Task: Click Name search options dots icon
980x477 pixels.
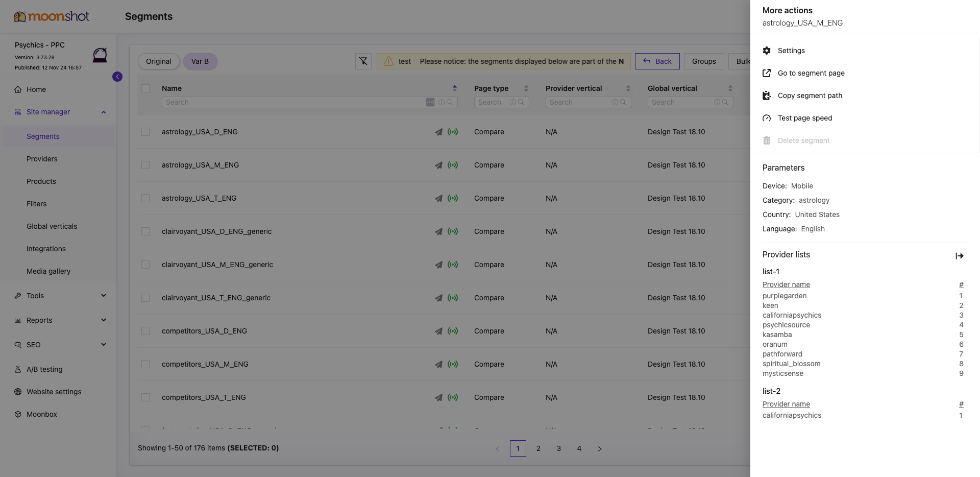Action: coord(430,102)
